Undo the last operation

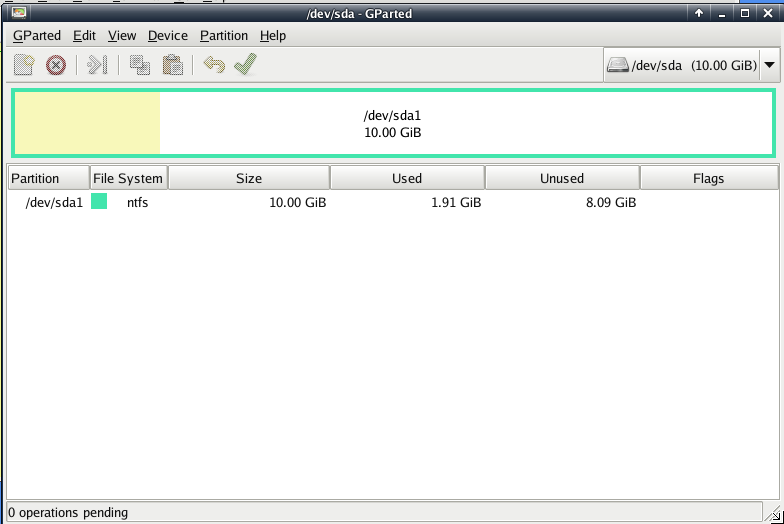click(x=213, y=65)
